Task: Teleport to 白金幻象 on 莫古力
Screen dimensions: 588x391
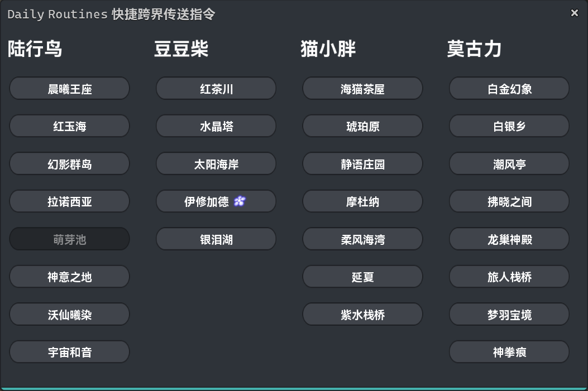Action: click(509, 88)
